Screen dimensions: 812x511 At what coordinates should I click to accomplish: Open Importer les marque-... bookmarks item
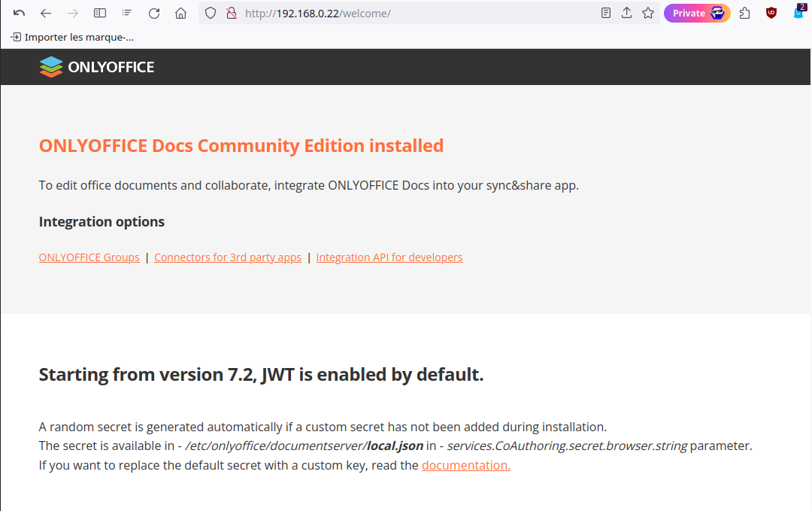tap(72, 37)
